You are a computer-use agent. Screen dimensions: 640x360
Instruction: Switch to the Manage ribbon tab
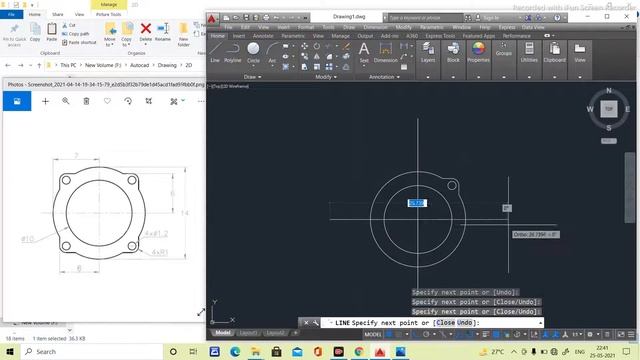340,36
